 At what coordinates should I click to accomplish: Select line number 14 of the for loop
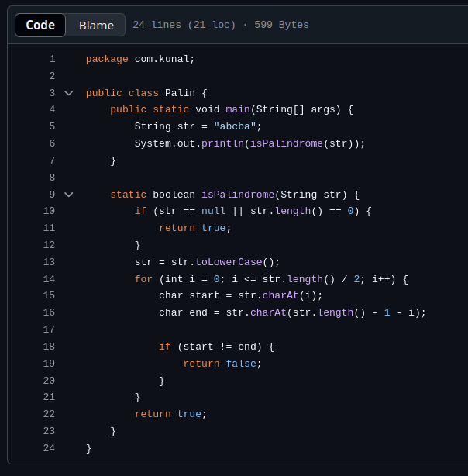(49, 279)
